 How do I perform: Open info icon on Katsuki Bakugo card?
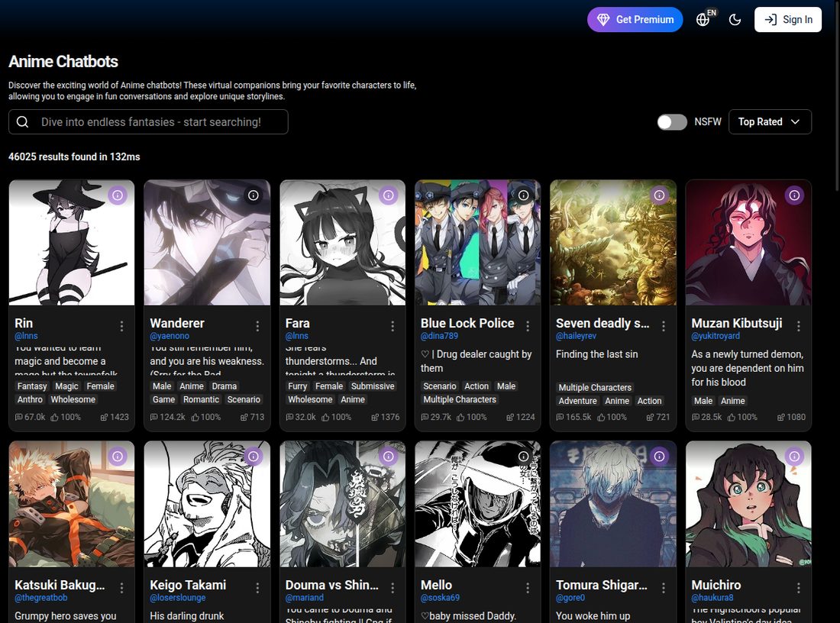[118, 457]
